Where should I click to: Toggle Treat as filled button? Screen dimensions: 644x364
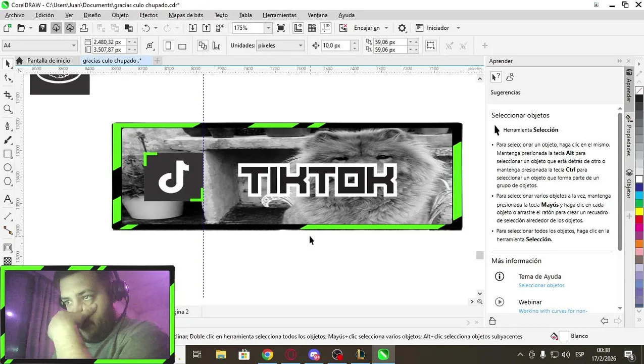tap(430, 46)
